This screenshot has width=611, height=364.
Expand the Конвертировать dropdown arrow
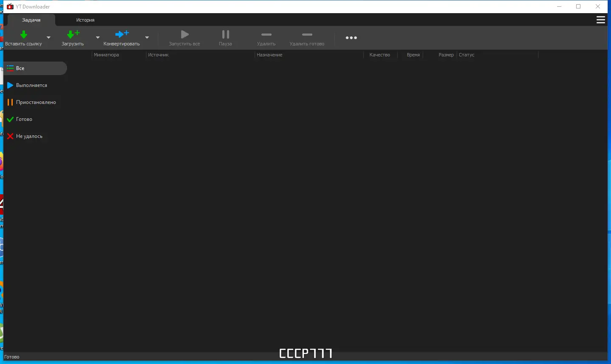(147, 38)
